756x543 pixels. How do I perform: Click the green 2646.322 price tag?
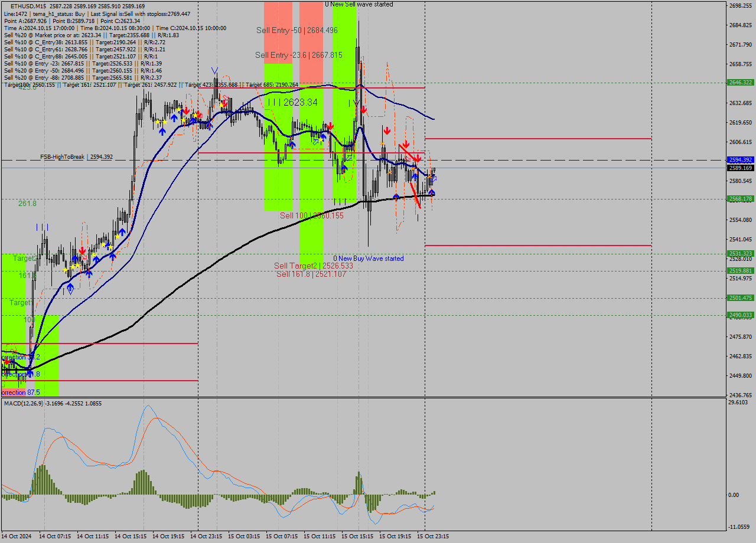click(x=741, y=83)
